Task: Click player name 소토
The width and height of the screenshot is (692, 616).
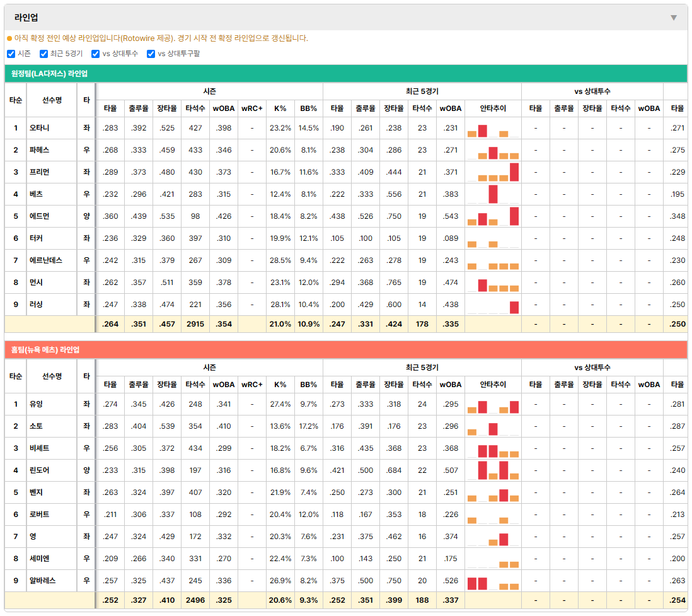Action: tap(36, 426)
